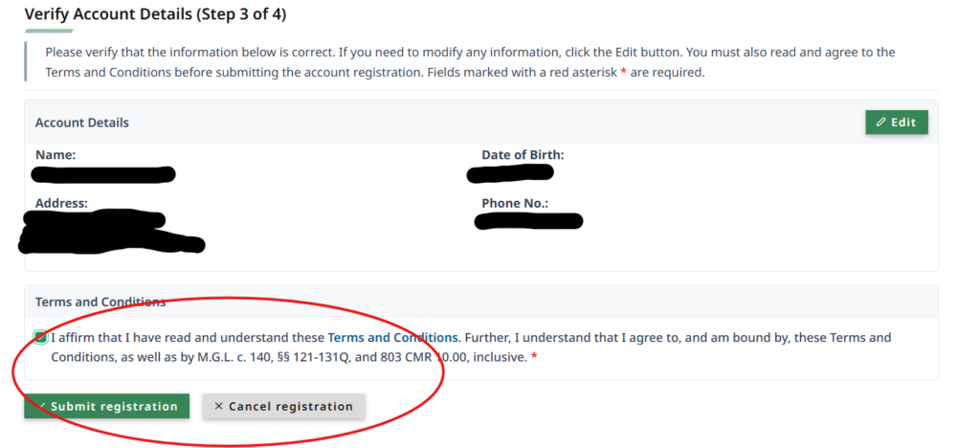The height and width of the screenshot is (448, 980).
Task: Cancel the registration
Action: tap(283, 406)
